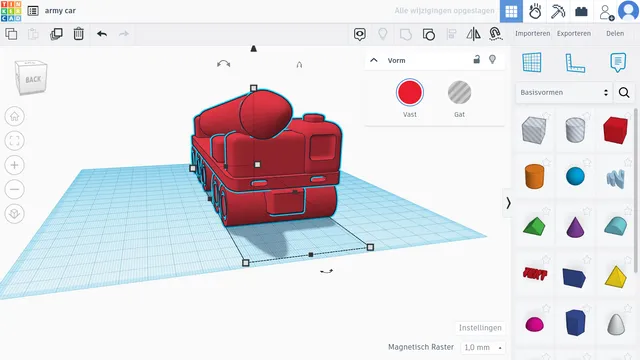Select the striped Gat hole swatch
This screenshot has width=640, height=360.
460,92
